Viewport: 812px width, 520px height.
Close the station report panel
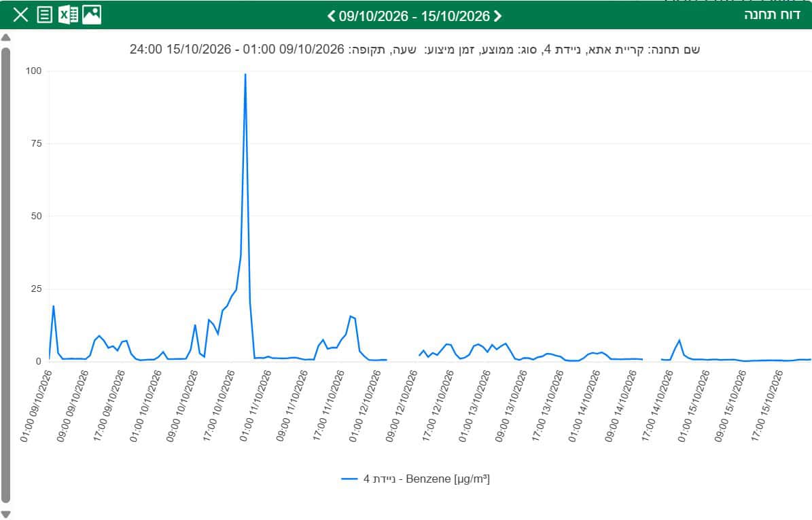20,15
